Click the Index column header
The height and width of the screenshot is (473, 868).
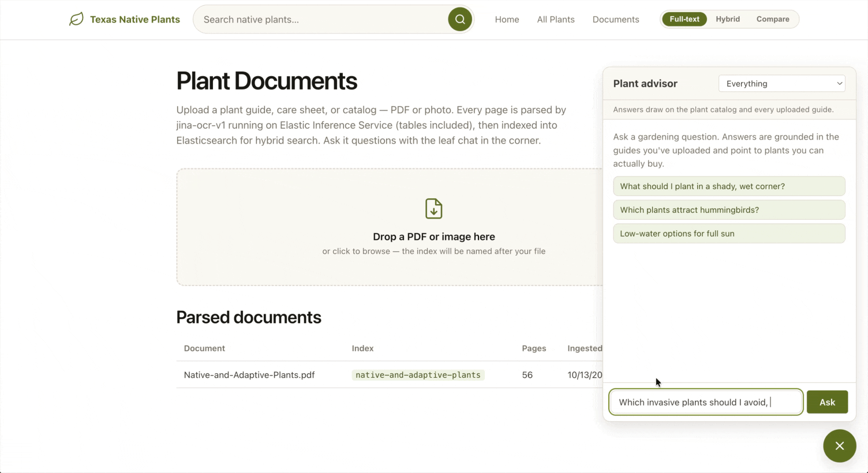(362, 348)
